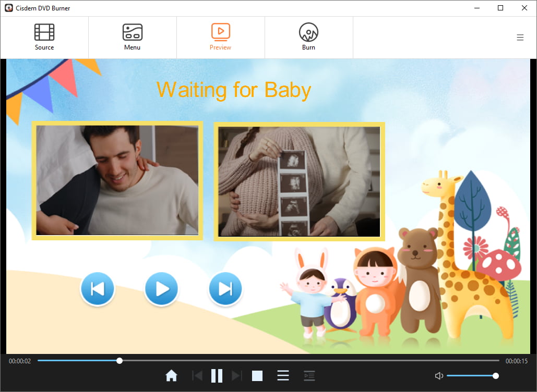Skip to next title with forward arrow
This screenshot has height=392, width=537.
[237, 375]
